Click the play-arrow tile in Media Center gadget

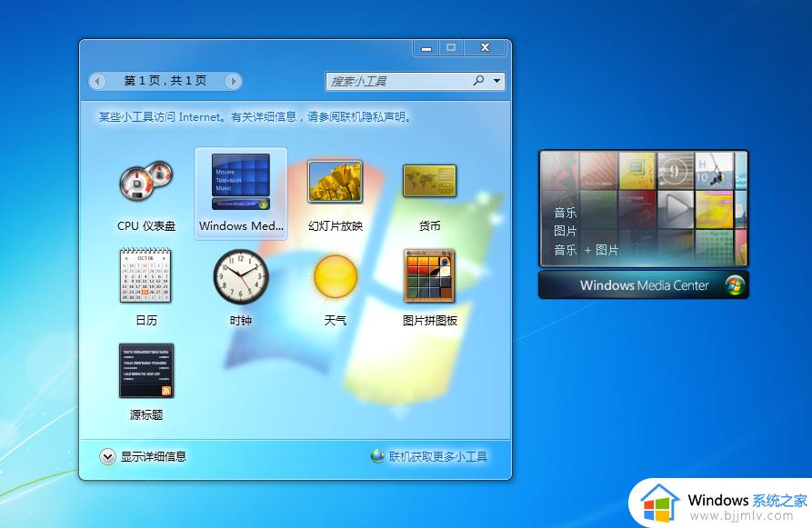(676, 209)
